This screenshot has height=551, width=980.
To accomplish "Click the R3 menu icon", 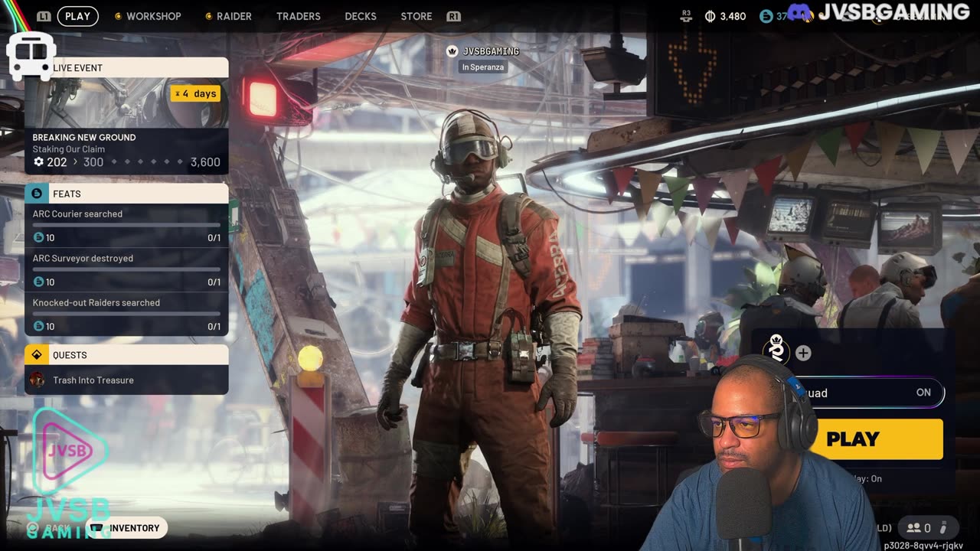I will tap(686, 15).
